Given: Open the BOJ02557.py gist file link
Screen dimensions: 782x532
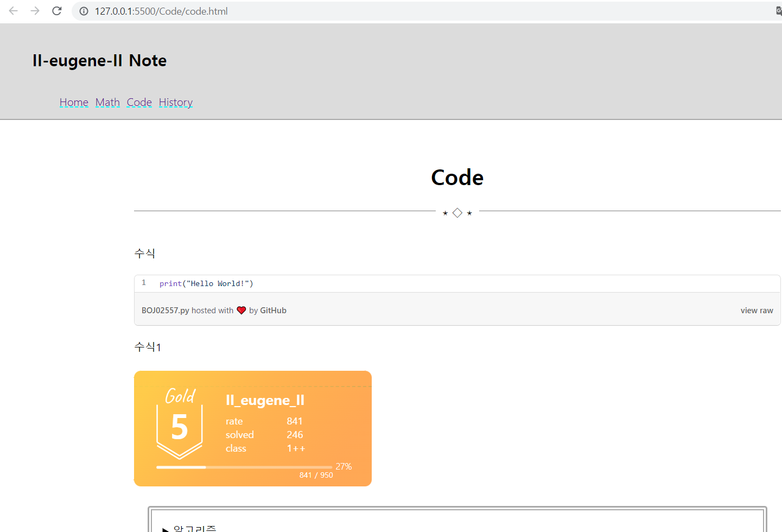Looking at the screenshot, I should [166, 311].
